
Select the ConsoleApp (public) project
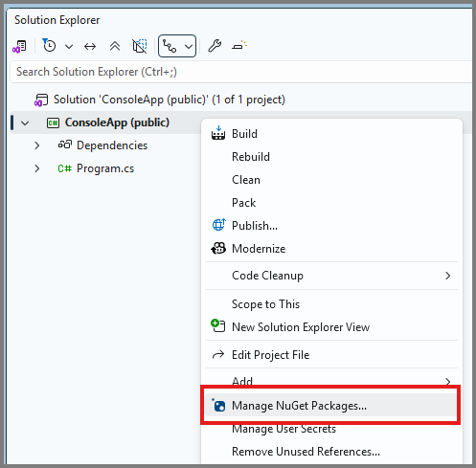pyautogui.click(x=117, y=123)
